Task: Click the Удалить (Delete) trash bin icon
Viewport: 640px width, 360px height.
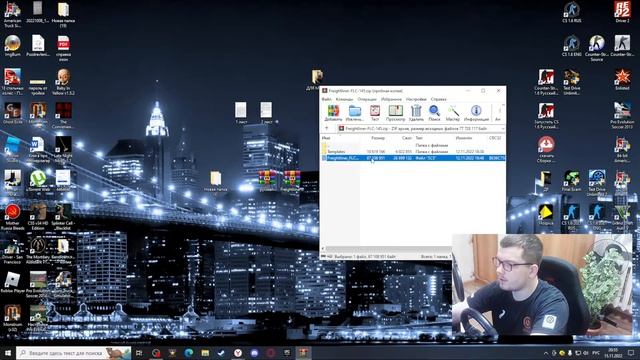Action: [x=416, y=113]
